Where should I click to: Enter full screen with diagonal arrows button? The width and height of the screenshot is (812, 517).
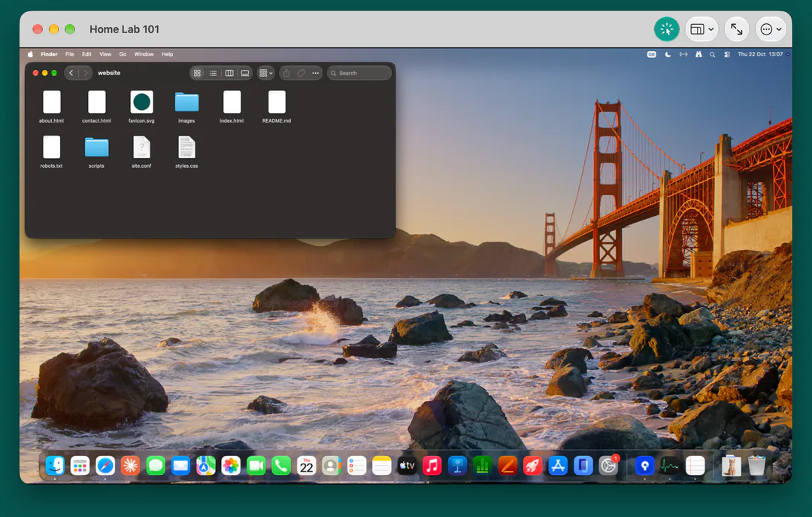tap(736, 29)
